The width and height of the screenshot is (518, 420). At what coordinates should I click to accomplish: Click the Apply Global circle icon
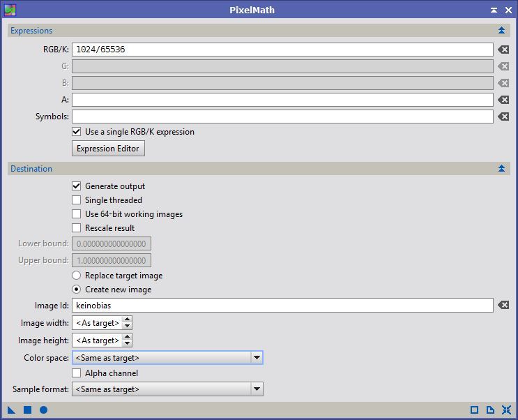point(43,410)
